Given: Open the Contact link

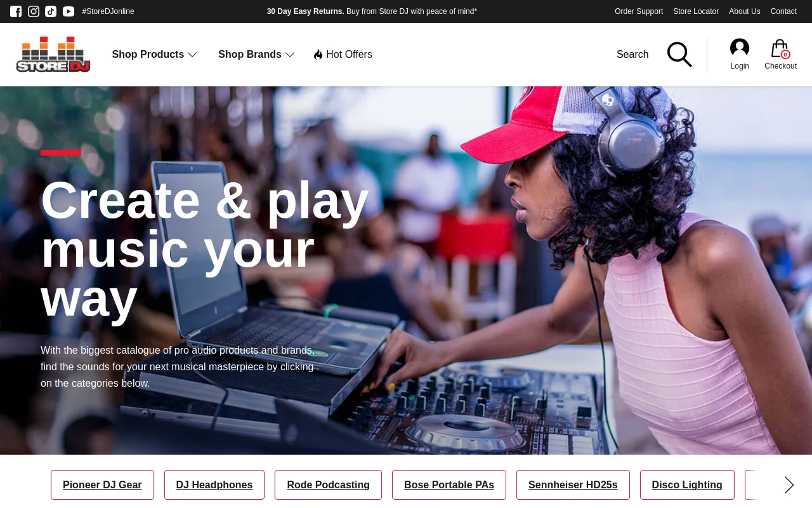Looking at the screenshot, I should click(783, 11).
